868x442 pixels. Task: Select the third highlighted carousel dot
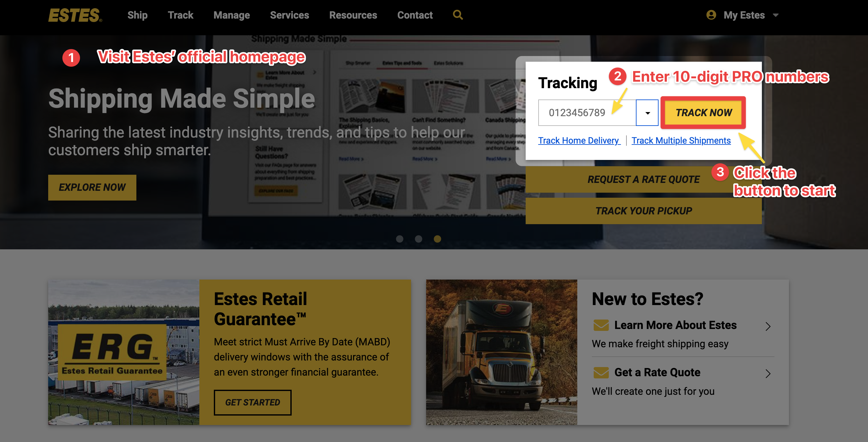coord(437,239)
